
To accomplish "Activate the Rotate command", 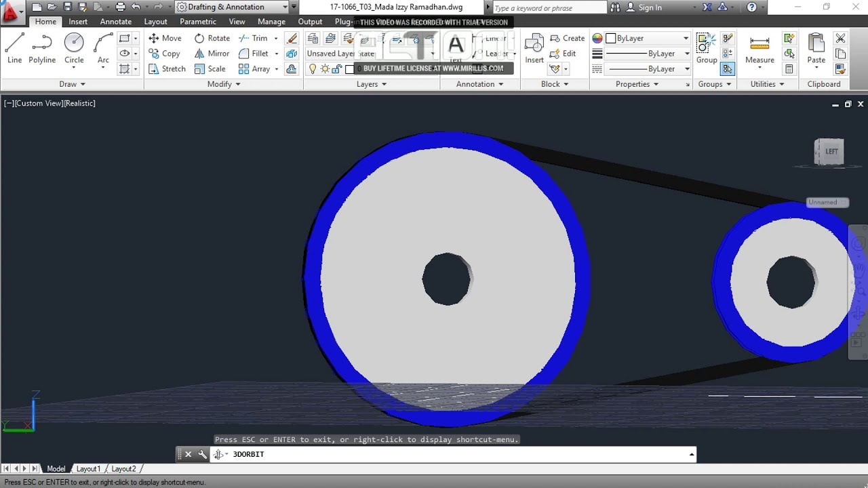I will coord(212,38).
